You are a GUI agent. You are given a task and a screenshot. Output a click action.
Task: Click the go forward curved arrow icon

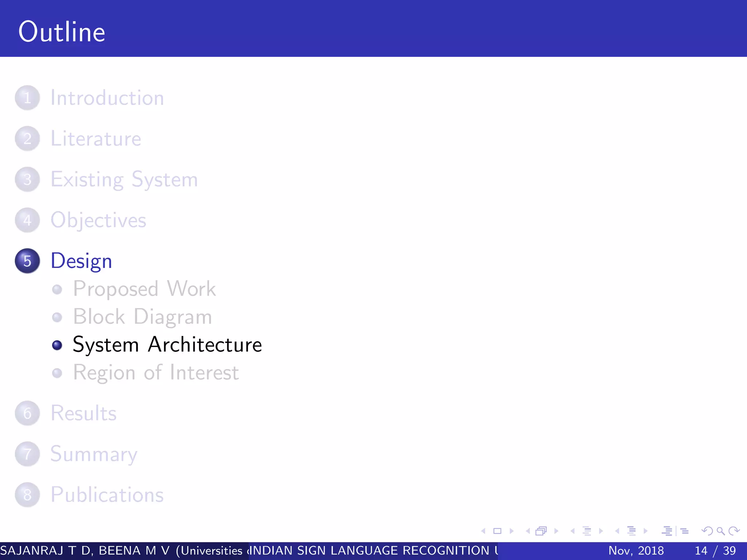pos(734,531)
